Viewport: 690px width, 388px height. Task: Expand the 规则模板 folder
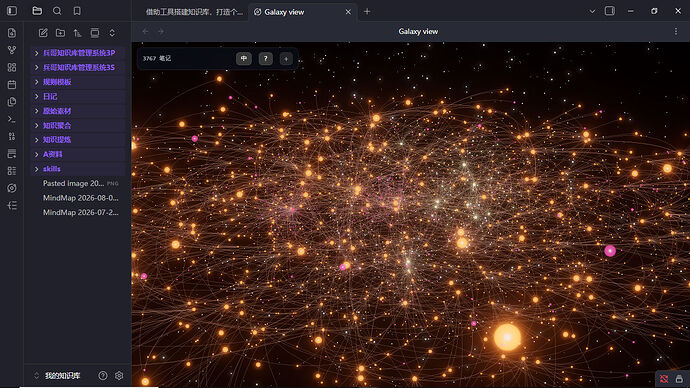[77, 82]
